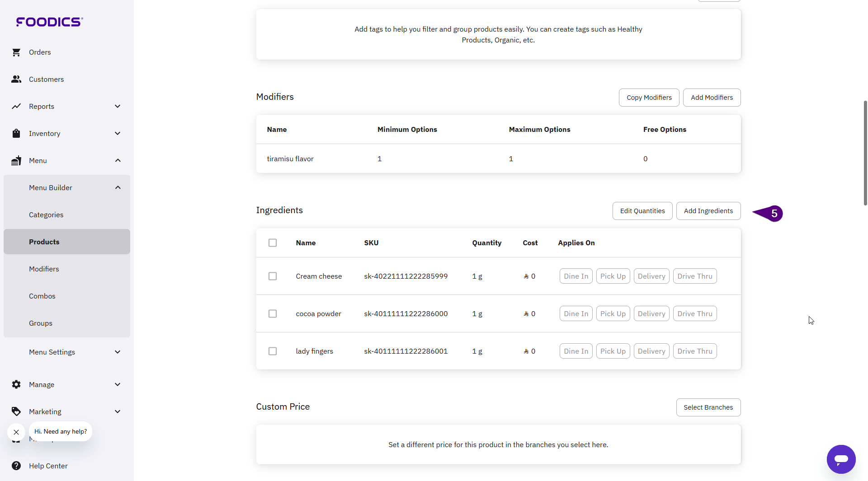Open the purple chat bubble widget
This screenshot has height=481, width=868.
[841, 459]
